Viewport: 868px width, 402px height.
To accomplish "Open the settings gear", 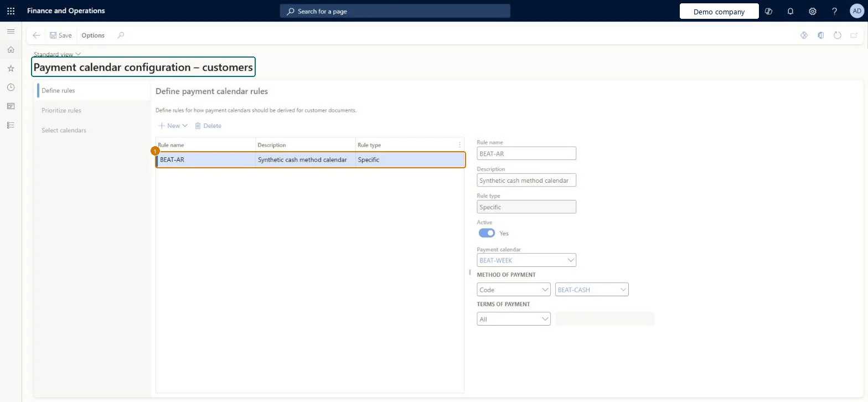I will coord(813,11).
